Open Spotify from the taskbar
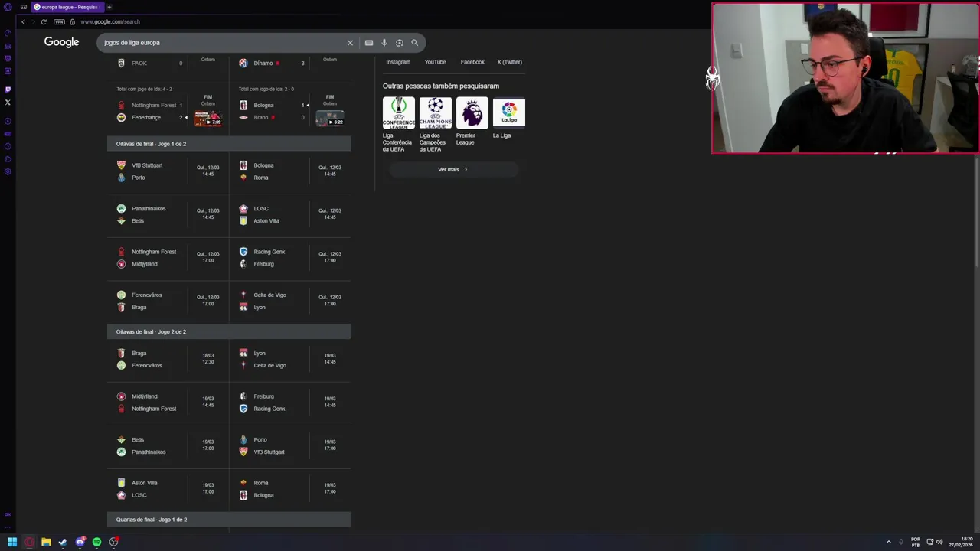The width and height of the screenshot is (980, 551). pyautogui.click(x=96, y=542)
